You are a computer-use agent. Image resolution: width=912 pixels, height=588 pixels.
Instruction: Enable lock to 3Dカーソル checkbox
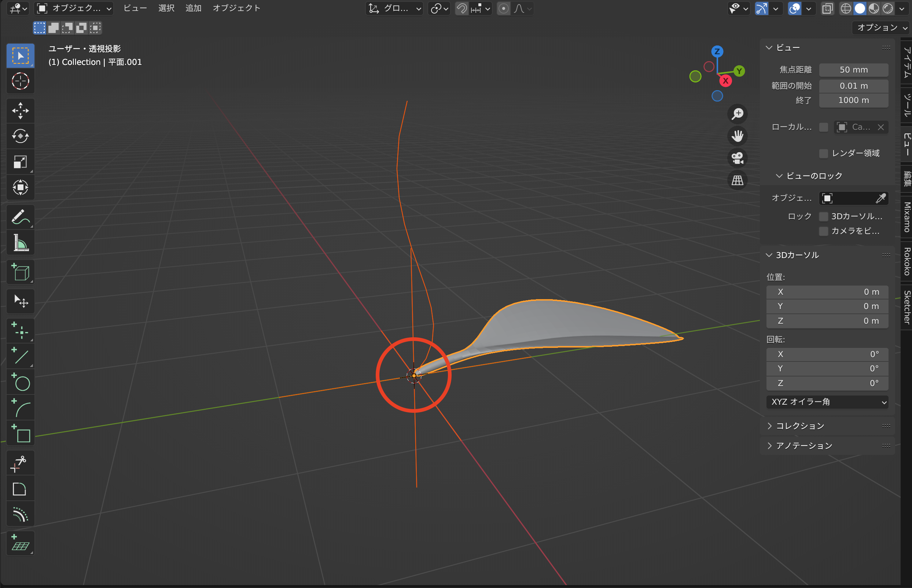click(x=823, y=217)
